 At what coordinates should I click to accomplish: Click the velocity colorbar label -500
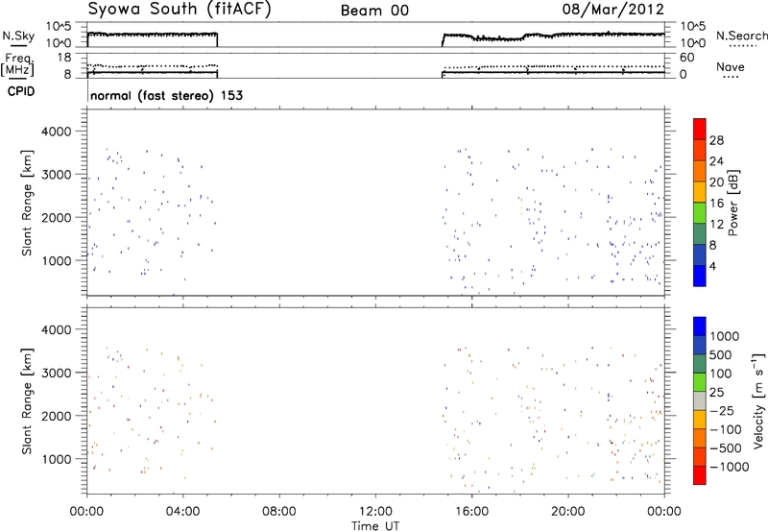pyautogui.click(x=726, y=447)
